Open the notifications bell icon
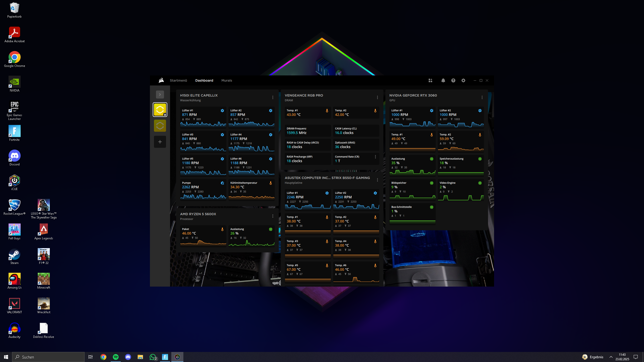Viewport: 644px width, 362px height. click(x=443, y=80)
